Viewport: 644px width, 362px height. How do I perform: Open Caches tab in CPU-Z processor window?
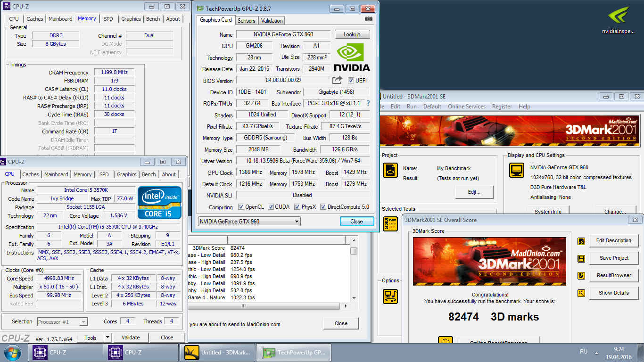click(x=31, y=174)
